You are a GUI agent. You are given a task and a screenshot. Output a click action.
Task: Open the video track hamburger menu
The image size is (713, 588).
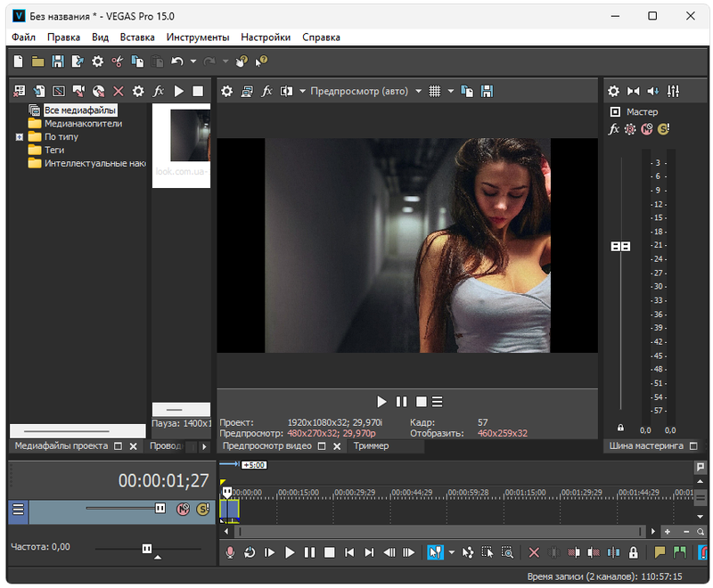point(18,510)
